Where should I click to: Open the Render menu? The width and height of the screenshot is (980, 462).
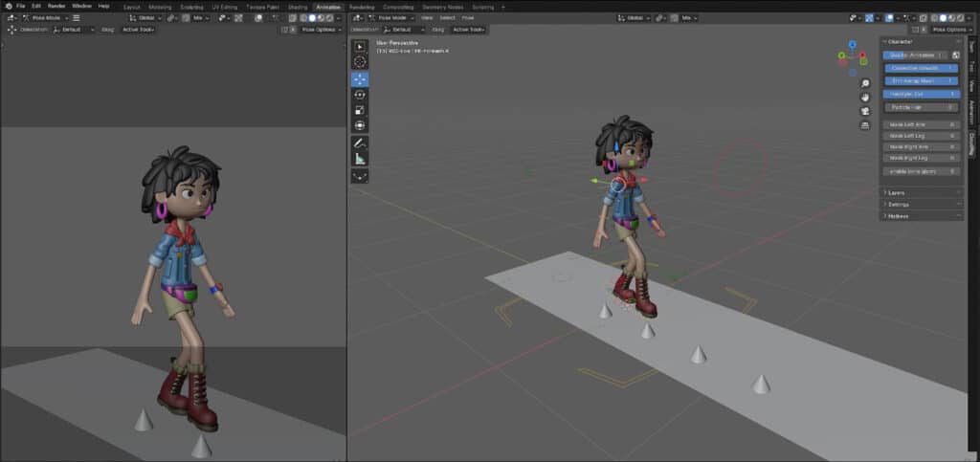[56, 6]
